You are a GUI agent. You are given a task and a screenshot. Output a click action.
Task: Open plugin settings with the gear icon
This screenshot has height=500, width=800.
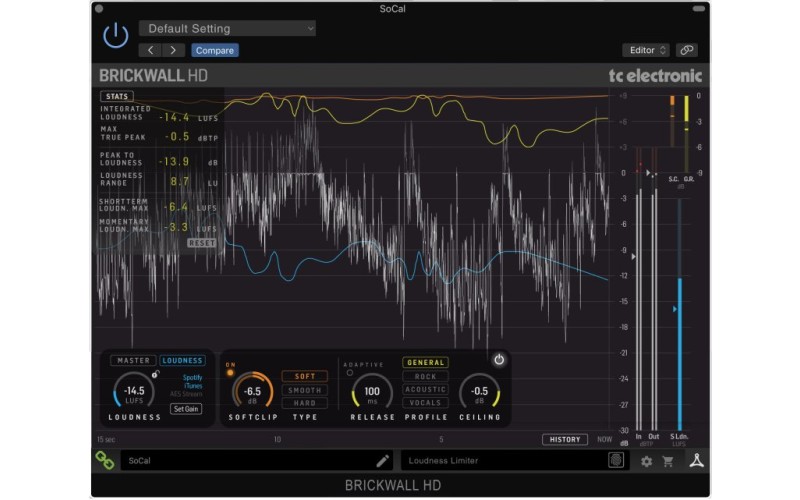tap(646, 461)
